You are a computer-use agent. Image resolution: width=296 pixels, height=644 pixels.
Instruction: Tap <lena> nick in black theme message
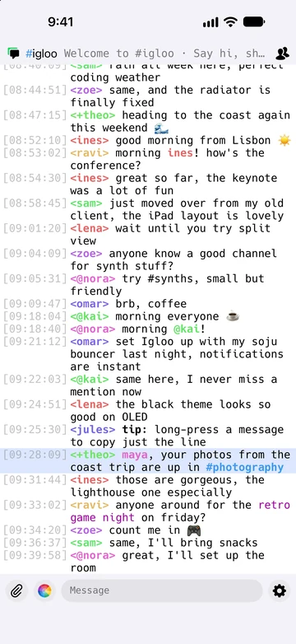click(x=90, y=404)
